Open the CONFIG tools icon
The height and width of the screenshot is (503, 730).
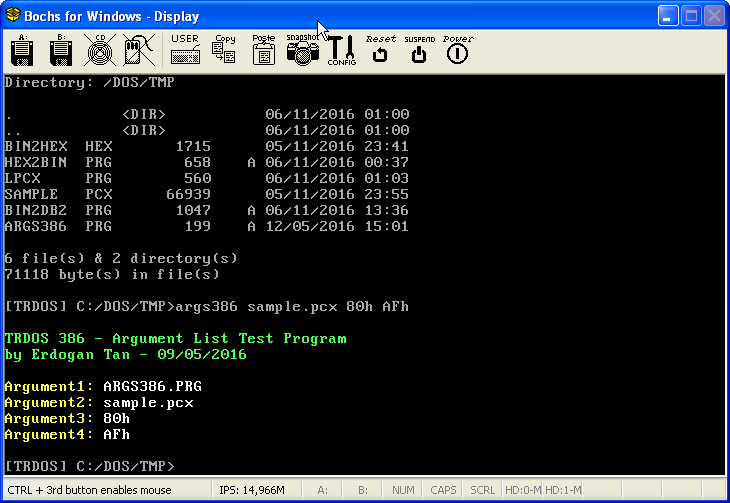(342, 50)
